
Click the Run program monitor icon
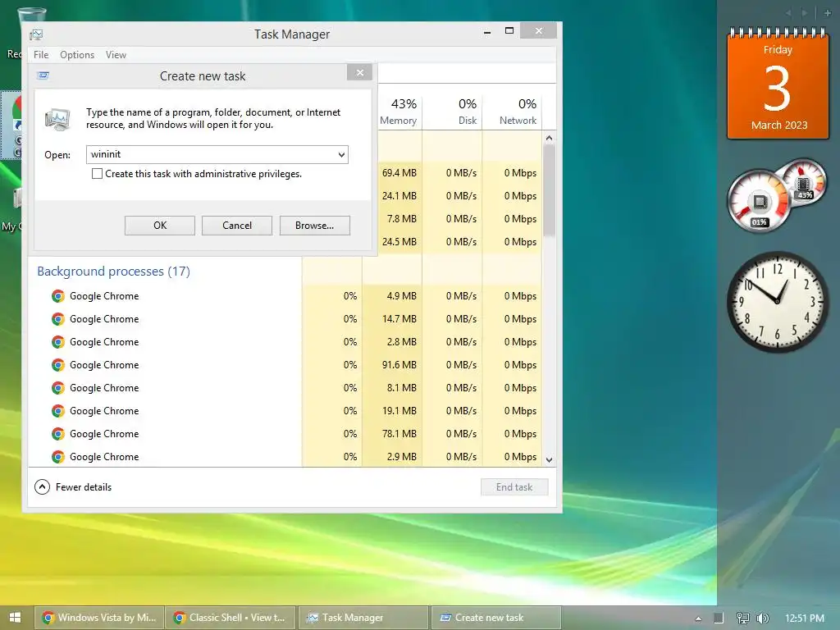[58, 120]
